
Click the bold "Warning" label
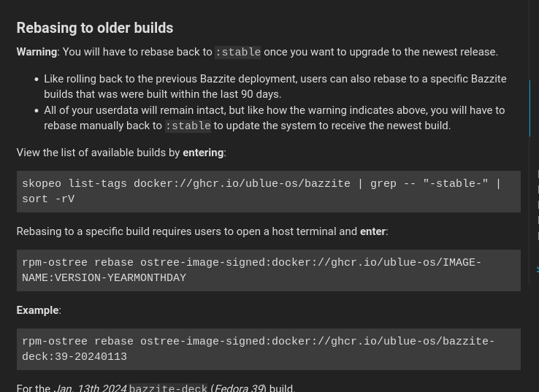(37, 52)
